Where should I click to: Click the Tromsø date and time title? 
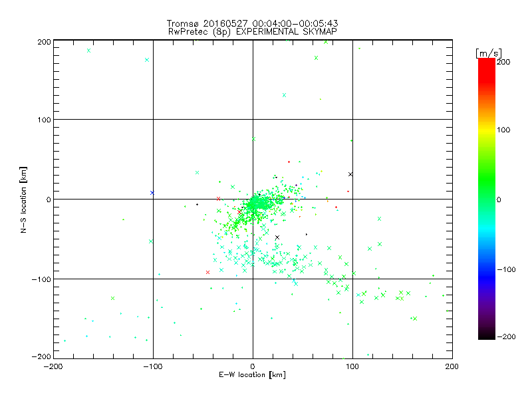coord(253,23)
